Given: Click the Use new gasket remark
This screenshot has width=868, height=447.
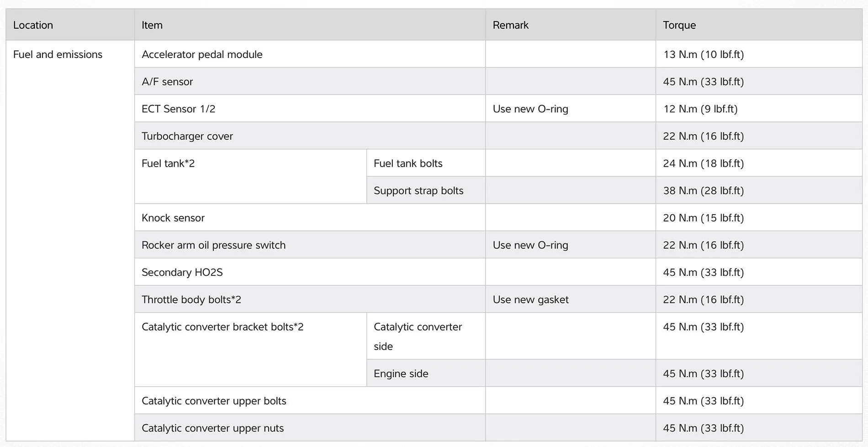Looking at the screenshot, I should point(530,300).
